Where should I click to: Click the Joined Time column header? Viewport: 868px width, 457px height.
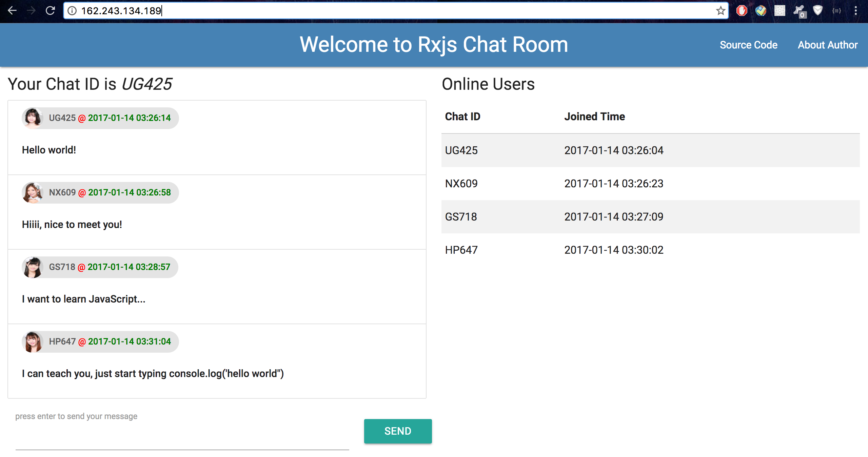tap(594, 117)
